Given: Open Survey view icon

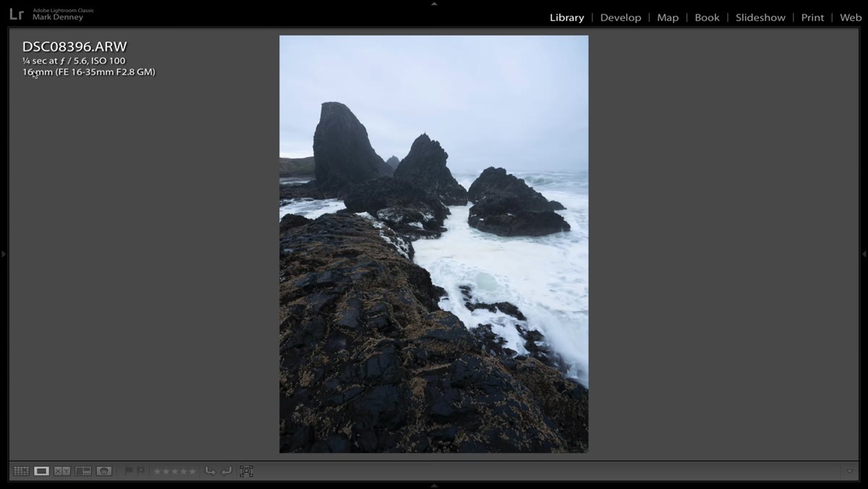Looking at the screenshot, I should click(83, 471).
